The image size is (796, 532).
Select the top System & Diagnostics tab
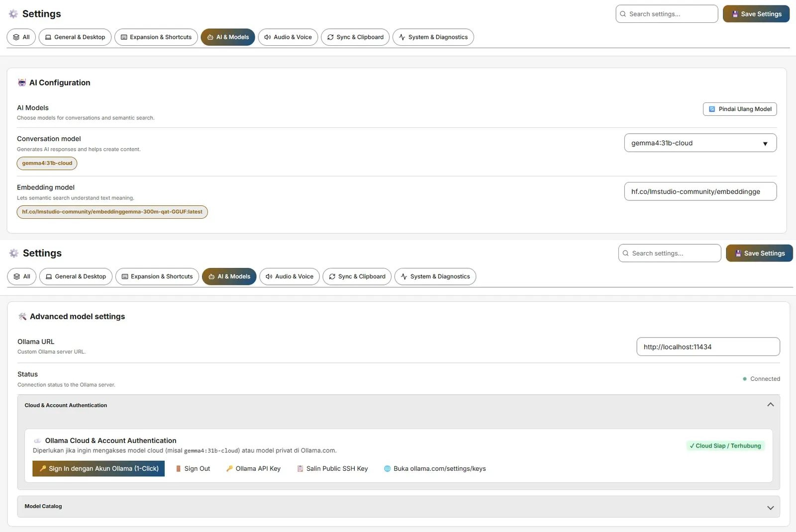click(433, 37)
